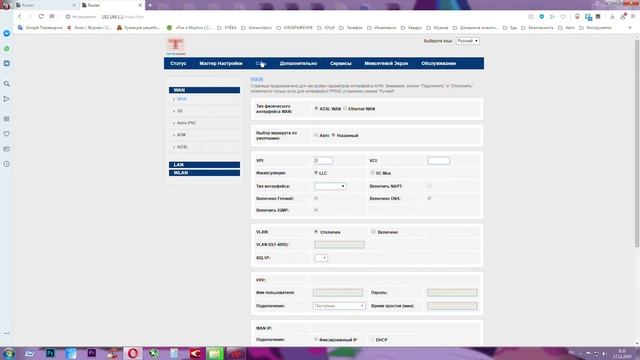Switch to the first browser tab
The height and width of the screenshot is (360, 640).
[45, 5]
